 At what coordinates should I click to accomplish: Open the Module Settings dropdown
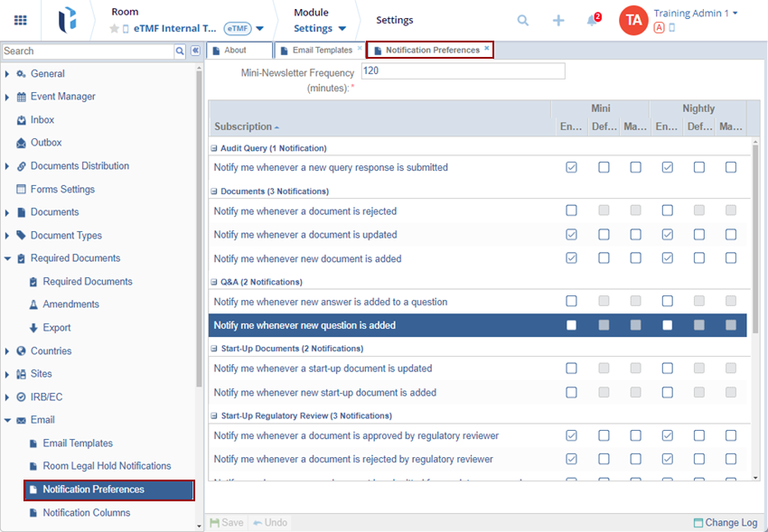click(319, 29)
